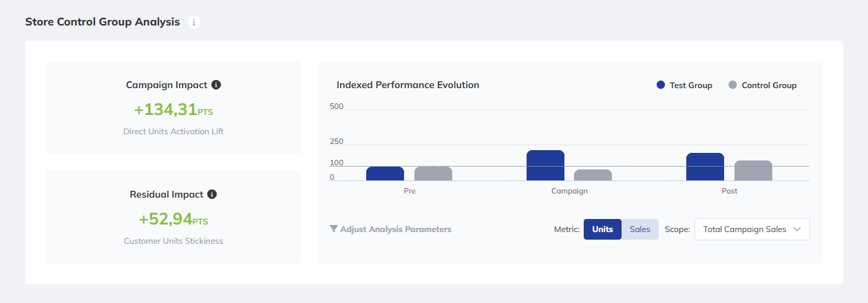
Task: Click the +52,94 PTS residual value
Action: [173, 220]
